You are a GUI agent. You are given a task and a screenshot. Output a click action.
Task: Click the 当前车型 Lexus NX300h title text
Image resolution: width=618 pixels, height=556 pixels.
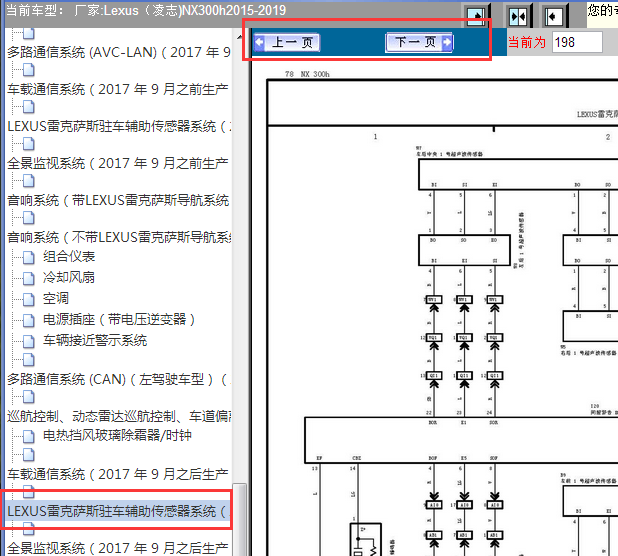click(x=146, y=10)
